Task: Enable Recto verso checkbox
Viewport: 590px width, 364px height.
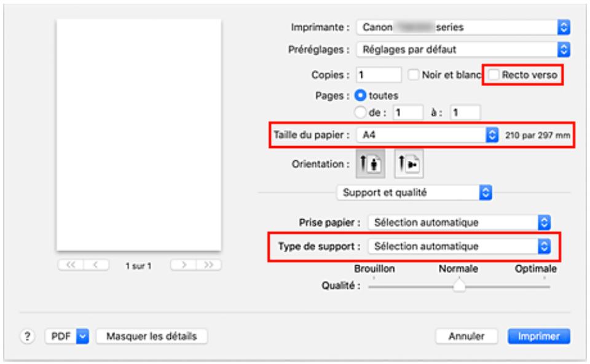Action: click(494, 75)
